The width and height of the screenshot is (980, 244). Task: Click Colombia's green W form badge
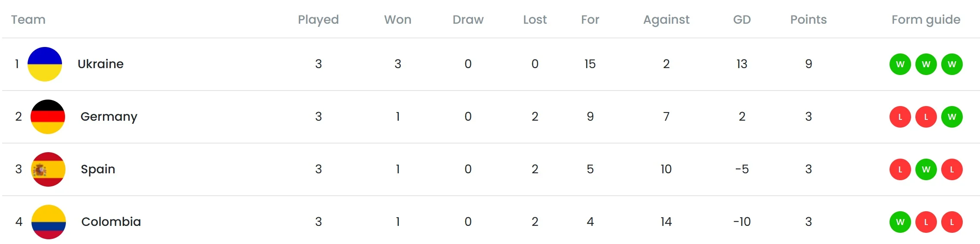pos(900,222)
